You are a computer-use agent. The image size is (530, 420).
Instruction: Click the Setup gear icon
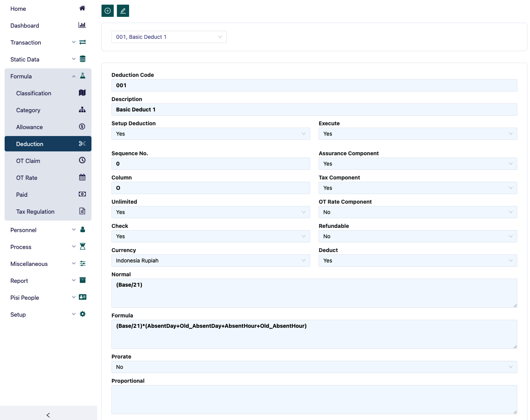[x=82, y=314]
